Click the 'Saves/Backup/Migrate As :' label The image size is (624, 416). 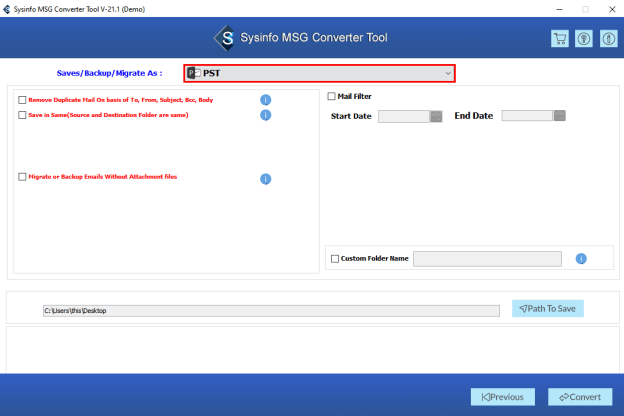pos(109,73)
